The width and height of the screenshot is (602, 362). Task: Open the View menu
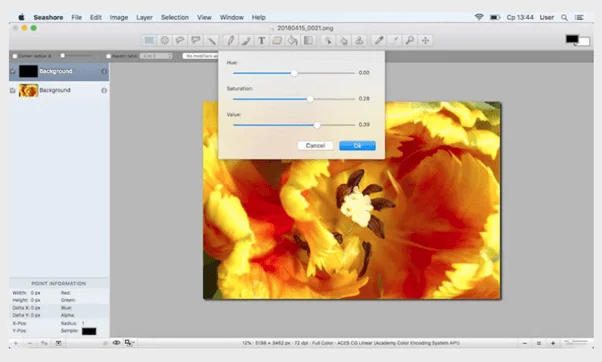pos(204,17)
